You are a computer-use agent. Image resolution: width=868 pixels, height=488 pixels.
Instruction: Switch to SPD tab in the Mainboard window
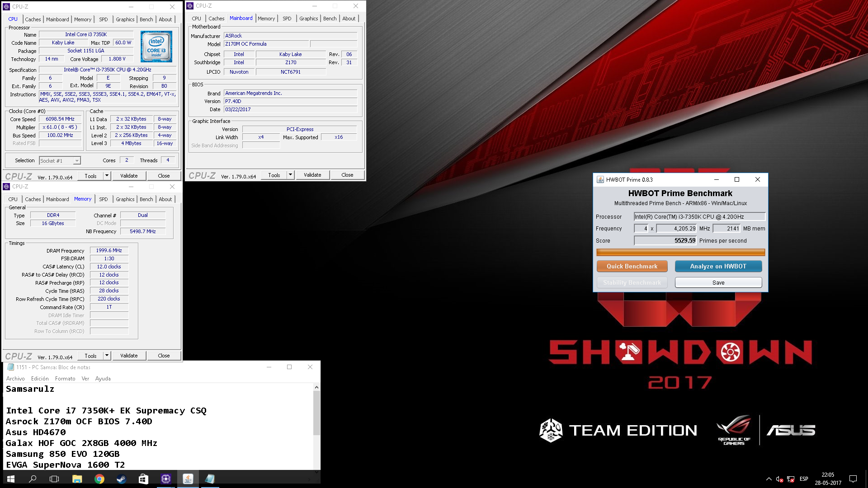[x=287, y=19]
